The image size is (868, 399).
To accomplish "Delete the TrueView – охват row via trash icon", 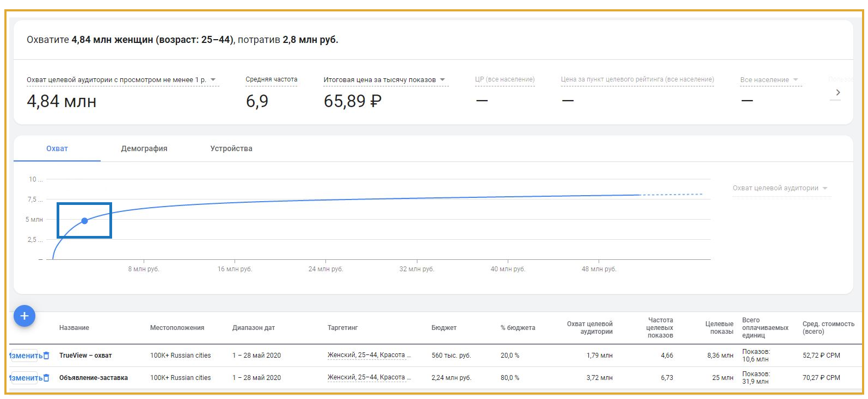I will pyautogui.click(x=46, y=356).
